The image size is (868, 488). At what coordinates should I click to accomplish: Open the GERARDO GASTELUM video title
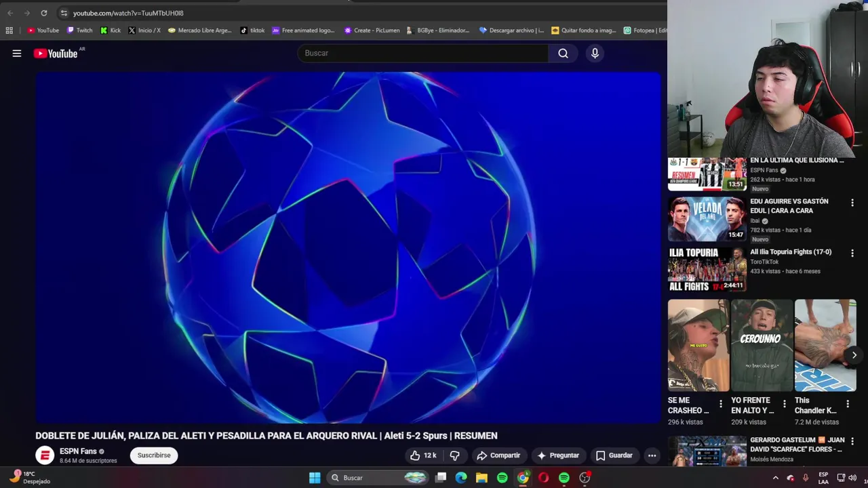pyautogui.click(x=797, y=445)
